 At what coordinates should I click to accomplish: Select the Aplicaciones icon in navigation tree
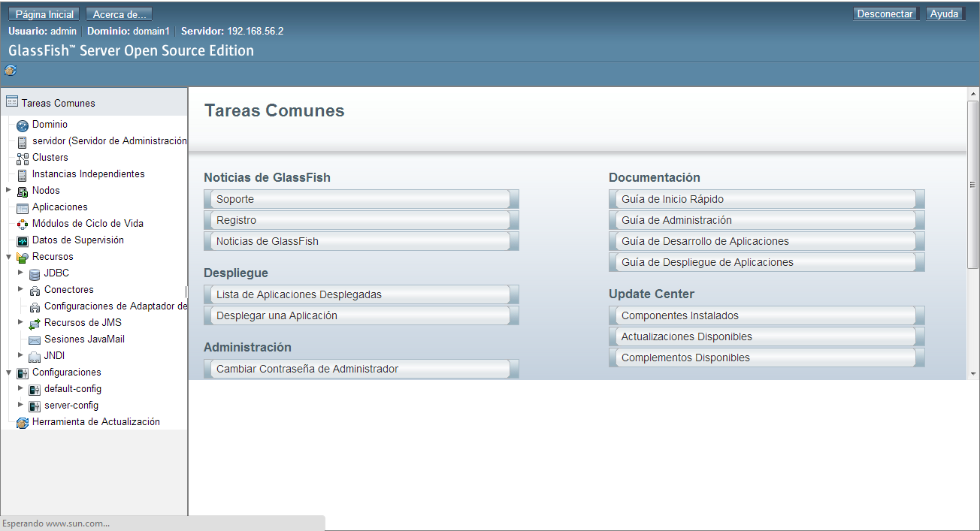[23, 208]
